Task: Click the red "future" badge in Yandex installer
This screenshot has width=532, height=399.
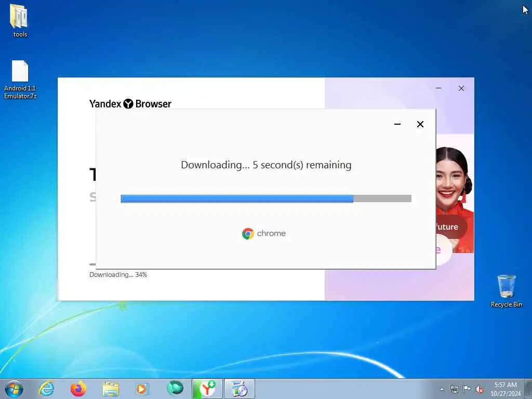Action: (451, 227)
